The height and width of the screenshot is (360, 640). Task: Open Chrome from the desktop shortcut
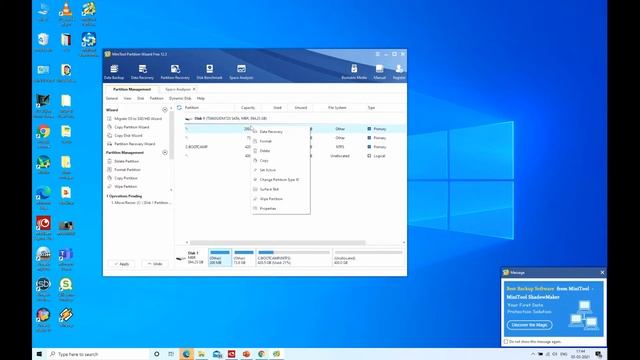tap(43, 136)
